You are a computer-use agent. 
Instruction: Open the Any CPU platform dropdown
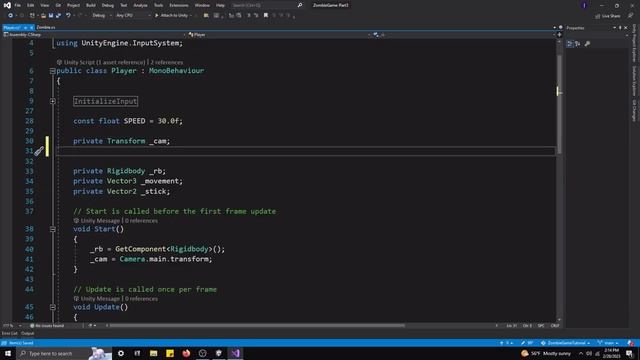pyautogui.click(x=133, y=16)
